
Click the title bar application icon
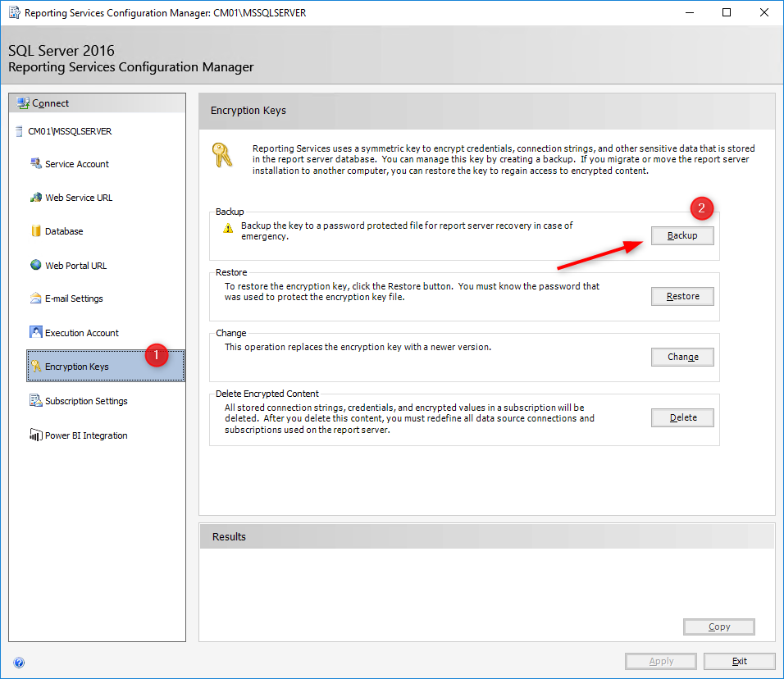(x=15, y=12)
